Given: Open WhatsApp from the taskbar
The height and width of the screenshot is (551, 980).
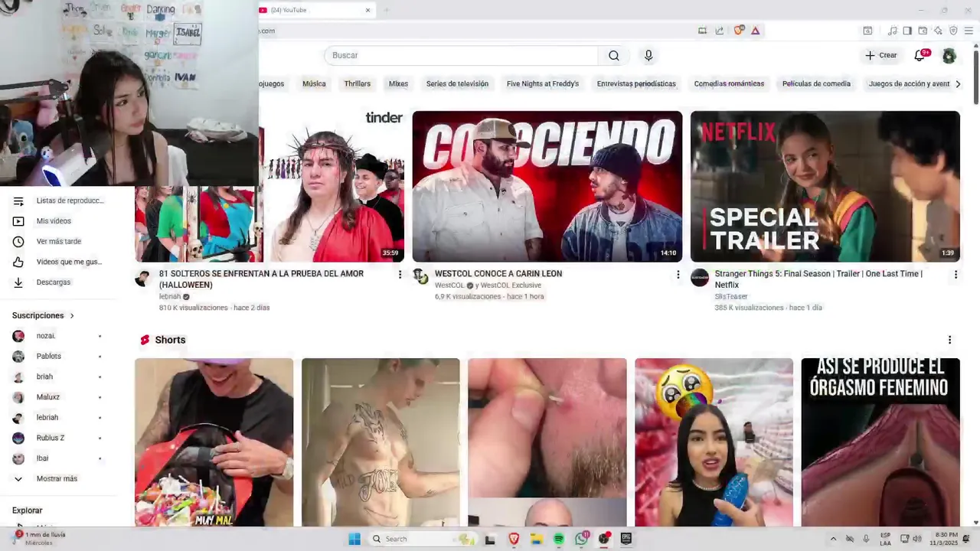Looking at the screenshot, I should tap(582, 539).
